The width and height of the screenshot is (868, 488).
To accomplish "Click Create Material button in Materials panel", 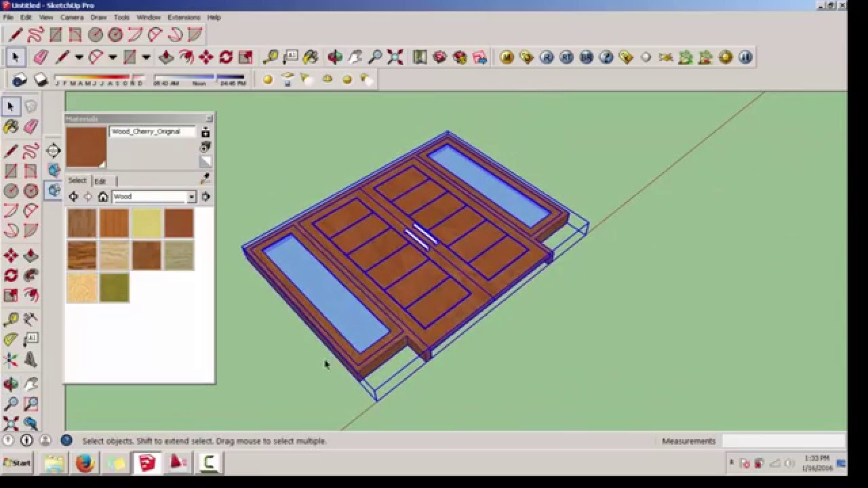I will click(205, 146).
